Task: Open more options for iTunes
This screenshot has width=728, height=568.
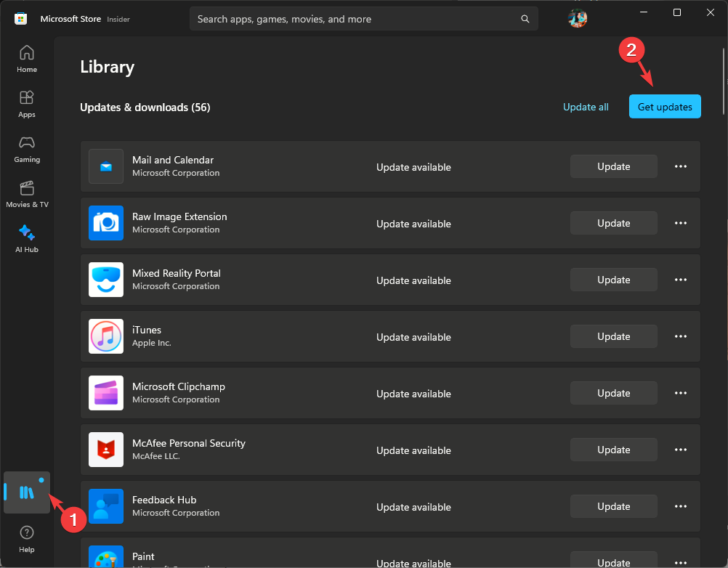Action: (x=681, y=336)
